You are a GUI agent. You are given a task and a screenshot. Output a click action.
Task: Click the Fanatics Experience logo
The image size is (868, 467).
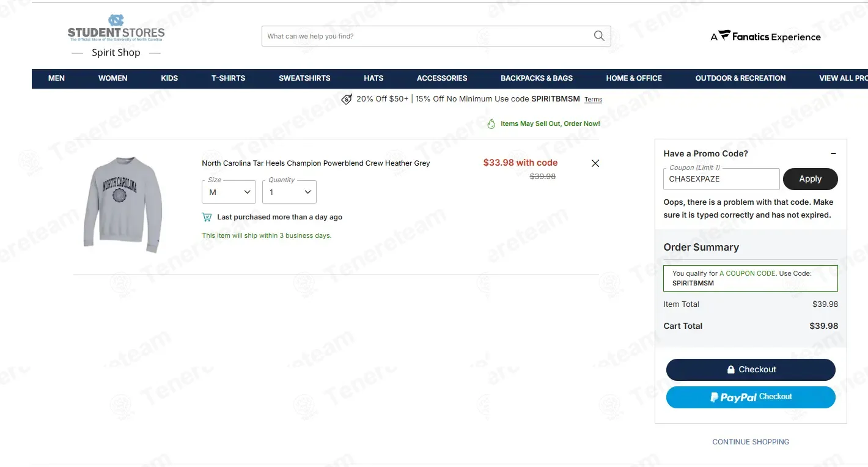coord(765,37)
